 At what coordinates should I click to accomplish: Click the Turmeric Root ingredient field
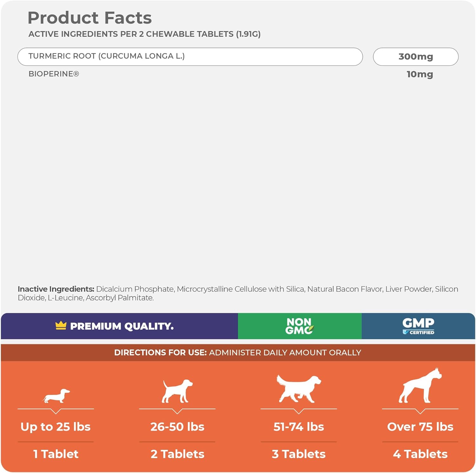tap(190, 57)
